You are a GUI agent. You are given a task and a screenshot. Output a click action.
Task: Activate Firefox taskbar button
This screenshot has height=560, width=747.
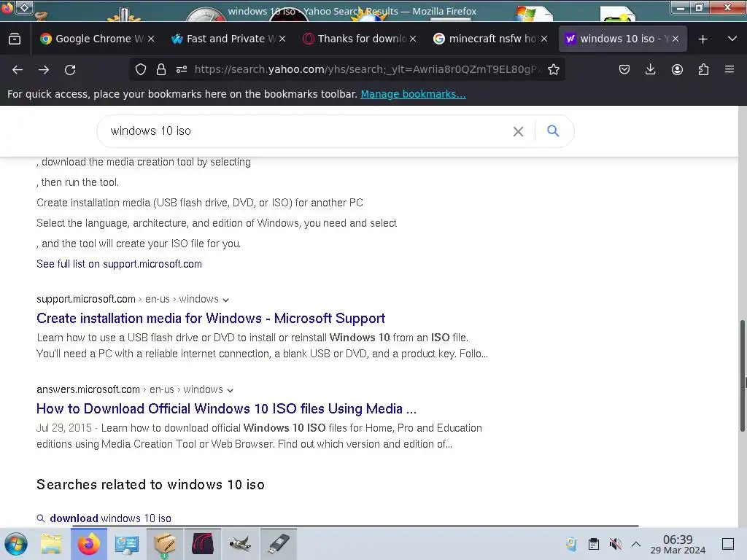tap(88, 544)
